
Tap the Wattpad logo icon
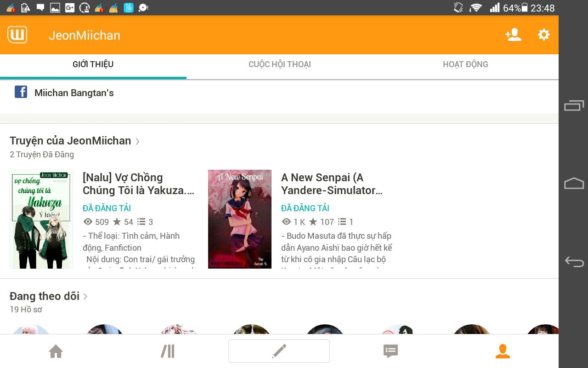[17, 35]
